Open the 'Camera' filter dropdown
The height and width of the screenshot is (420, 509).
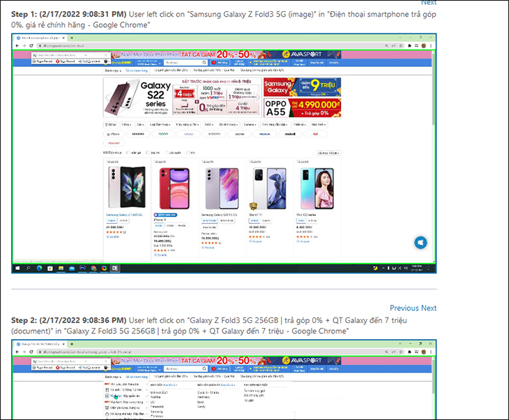tap(250, 124)
